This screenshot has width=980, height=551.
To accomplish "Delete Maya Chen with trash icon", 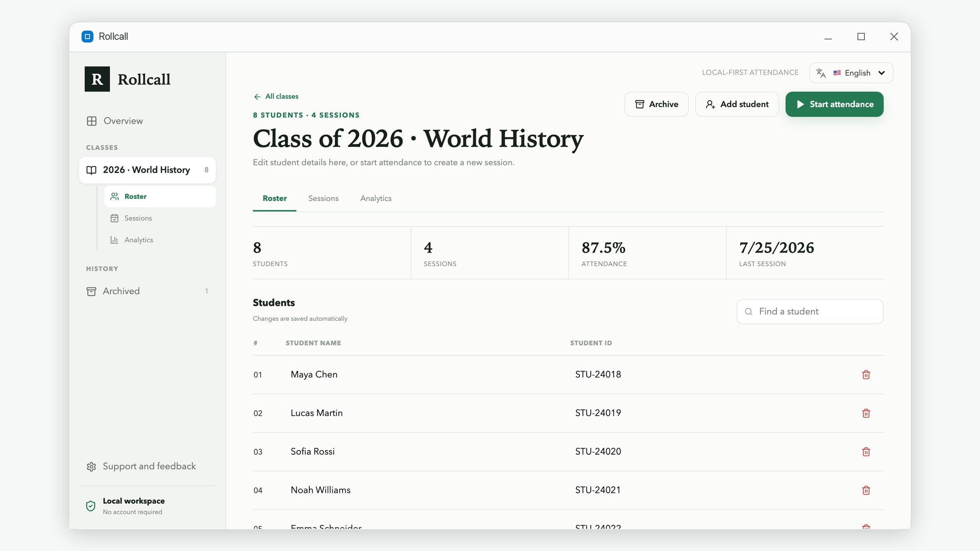I will pyautogui.click(x=866, y=375).
